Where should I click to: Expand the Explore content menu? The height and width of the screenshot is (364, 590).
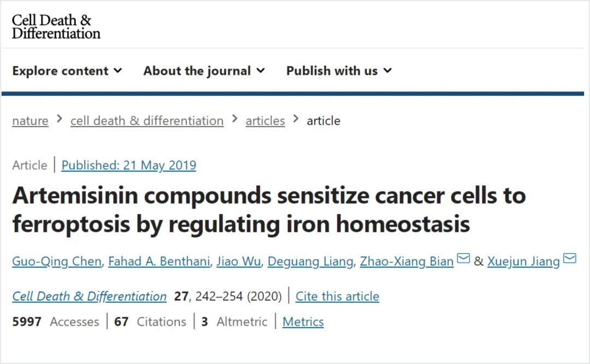point(67,71)
